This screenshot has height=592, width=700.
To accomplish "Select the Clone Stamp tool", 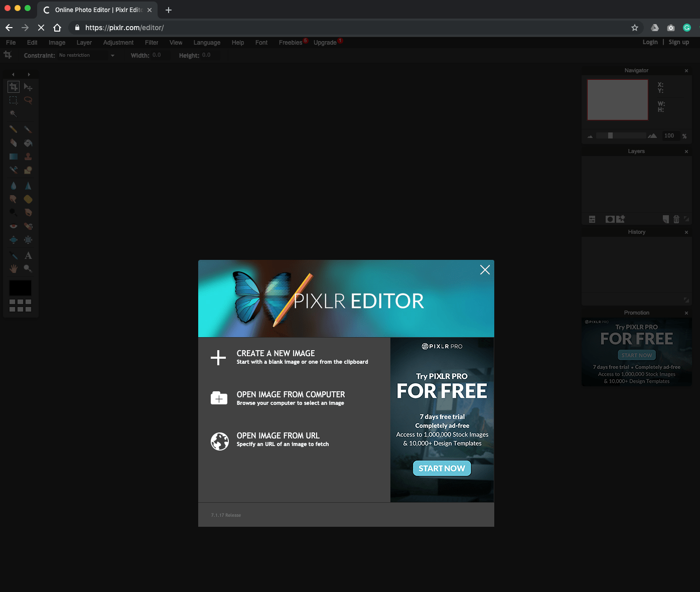I will [28, 157].
